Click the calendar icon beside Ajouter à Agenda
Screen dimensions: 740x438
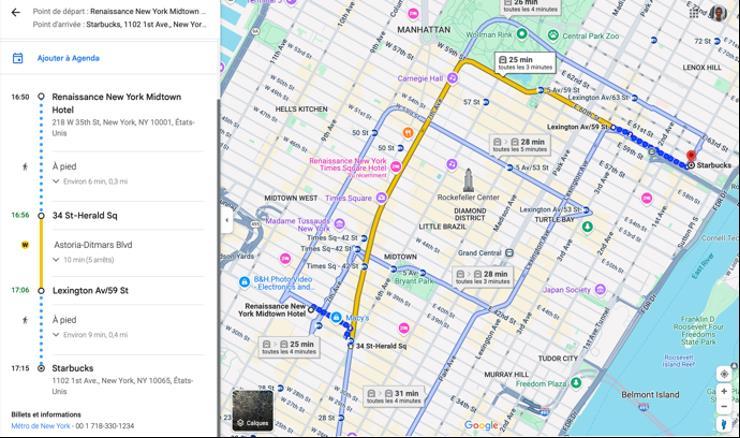click(17, 58)
